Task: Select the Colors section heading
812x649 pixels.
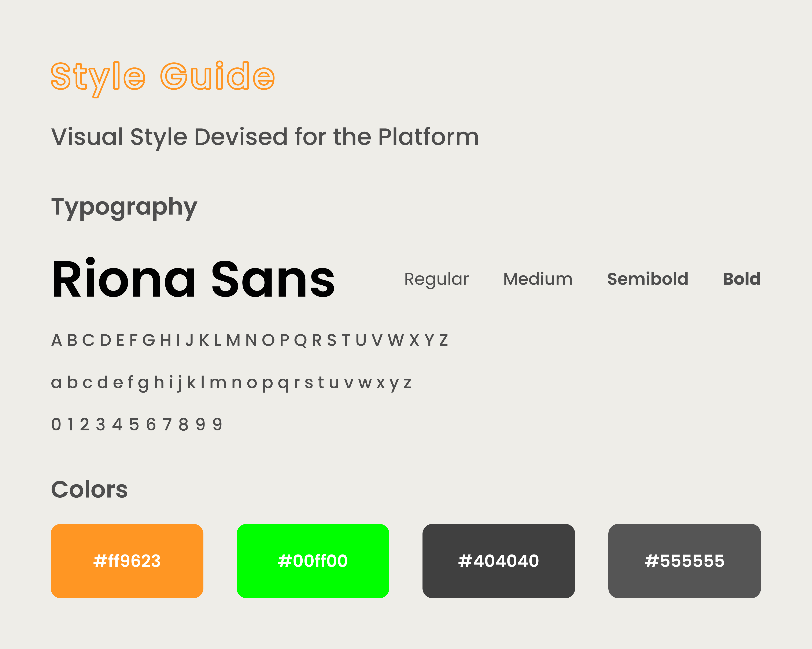Action: tap(89, 489)
